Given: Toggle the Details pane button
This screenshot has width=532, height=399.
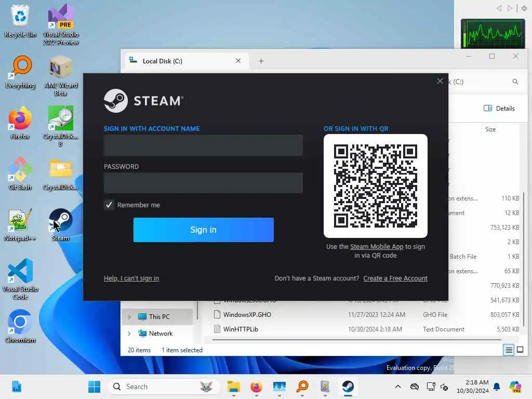Looking at the screenshot, I should (499, 108).
